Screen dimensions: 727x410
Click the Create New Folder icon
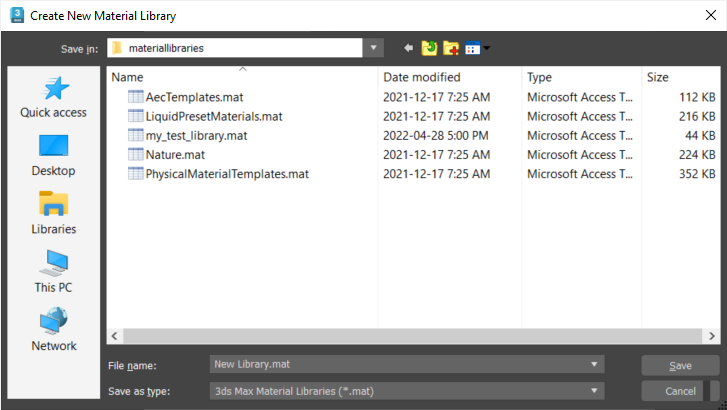pos(451,48)
